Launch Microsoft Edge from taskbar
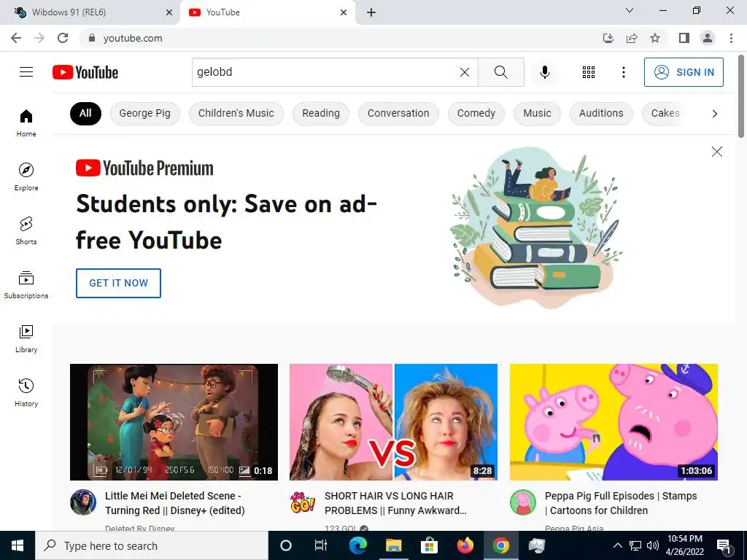Viewport: 747px width, 560px height. click(357, 545)
